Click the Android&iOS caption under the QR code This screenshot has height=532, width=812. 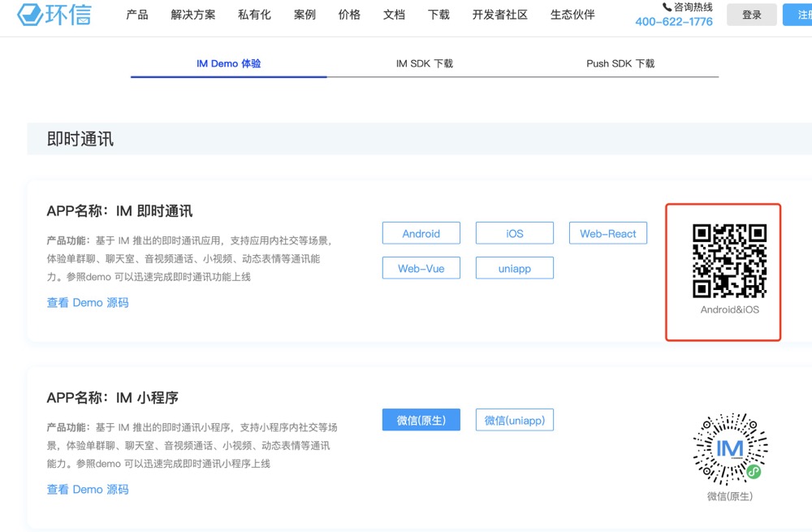730,309
